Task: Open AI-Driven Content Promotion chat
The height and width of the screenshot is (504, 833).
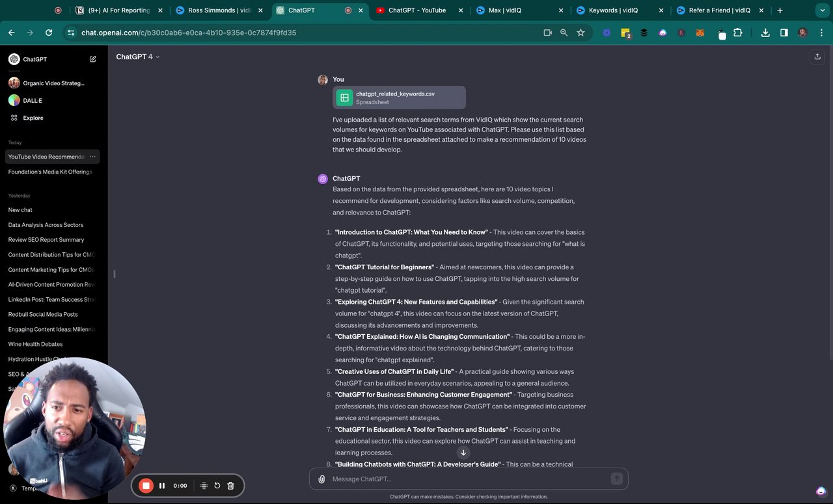Action: click(x=52, y=285)
